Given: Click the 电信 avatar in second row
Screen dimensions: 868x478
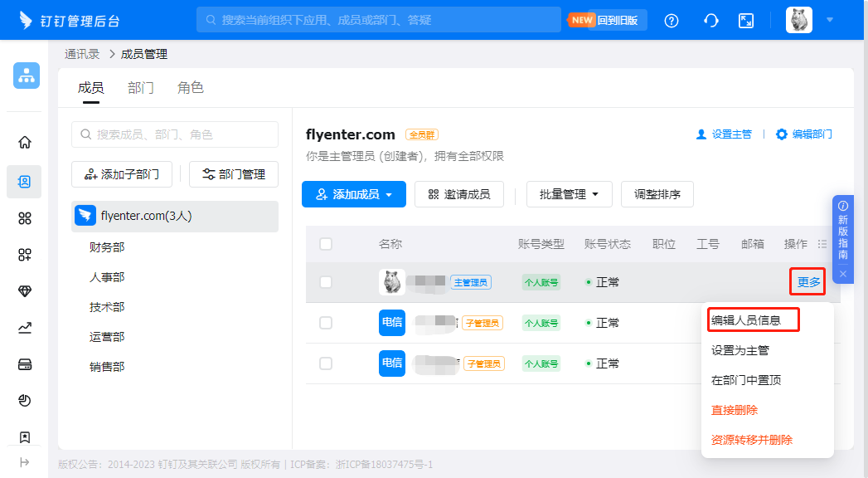Looking at the screenshot, I should coord(392,322).
